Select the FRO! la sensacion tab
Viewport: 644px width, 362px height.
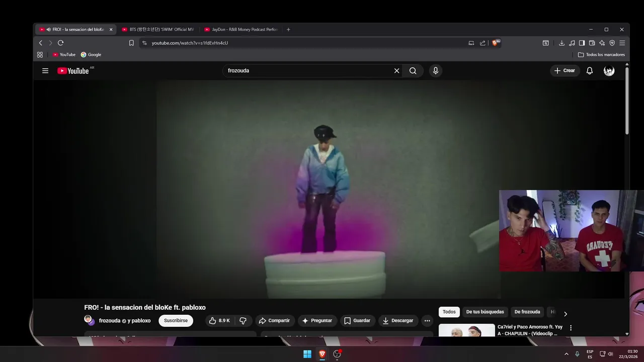point(75,30)
